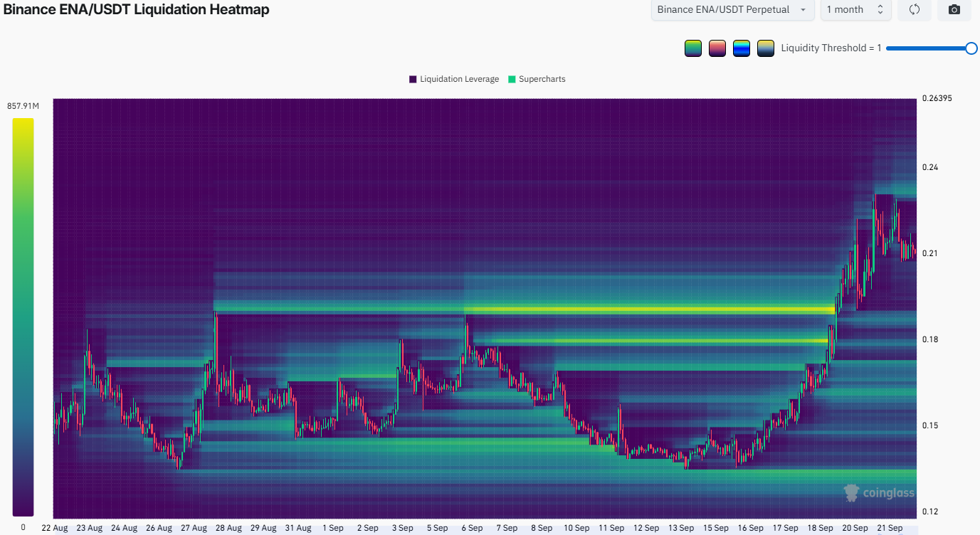Apply the blue rainbow color theme swatch

pyautogui.click(x=742, y=48)
